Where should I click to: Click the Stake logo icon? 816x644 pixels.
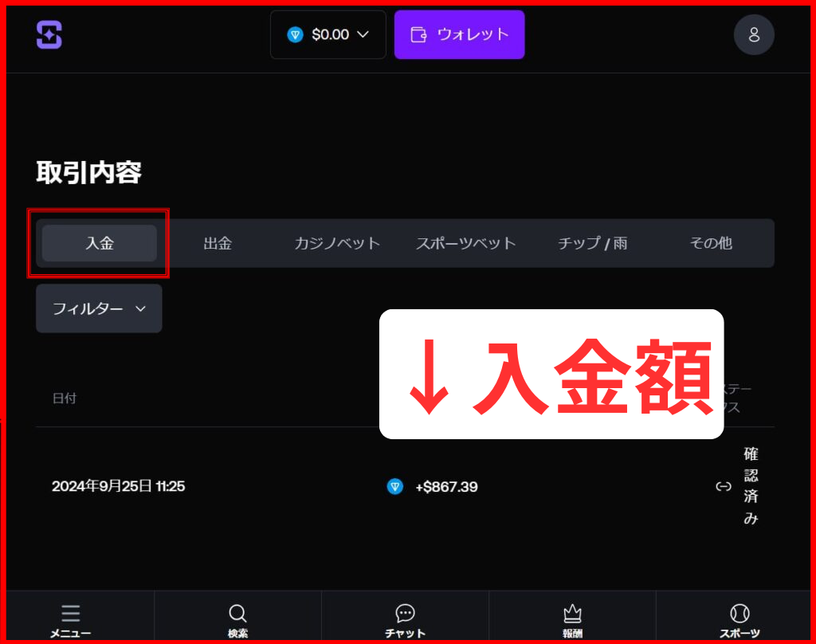point(49,34)
